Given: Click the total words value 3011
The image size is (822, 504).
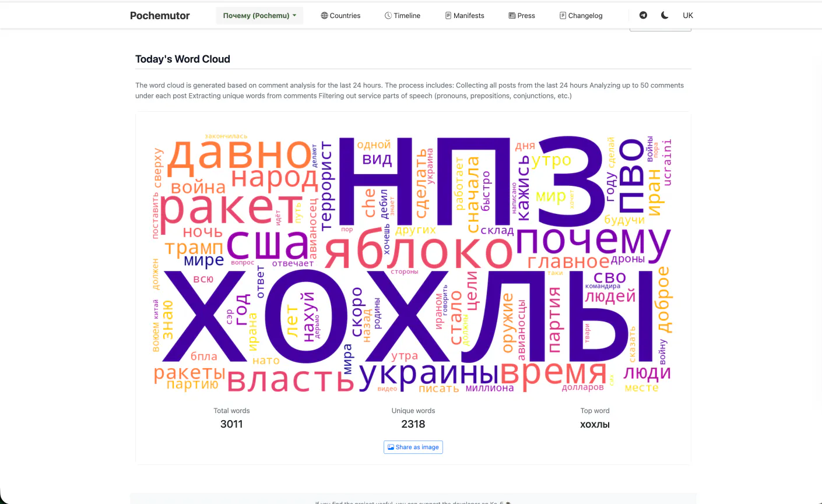Looking at the screenshot, I should [x=231, y=424].
